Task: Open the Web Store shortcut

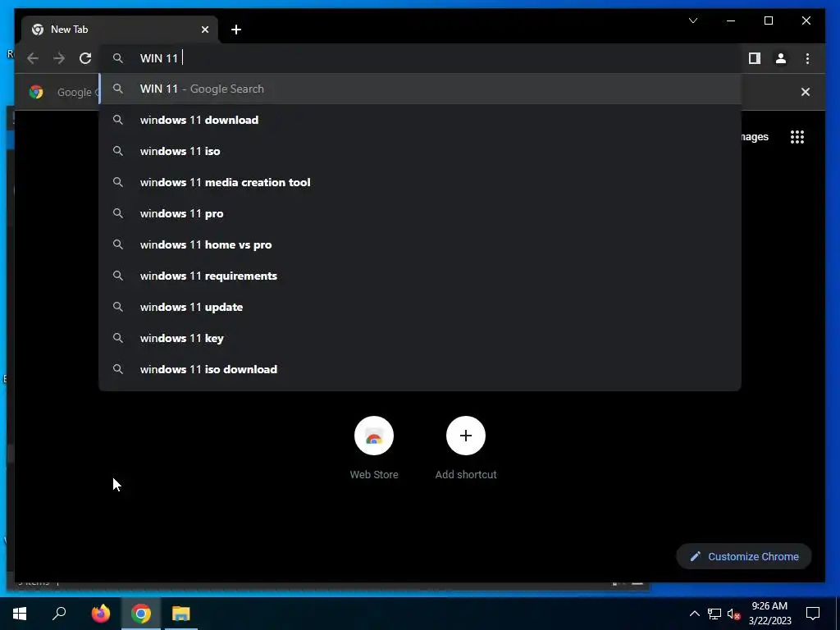Action: click(374, 447)
